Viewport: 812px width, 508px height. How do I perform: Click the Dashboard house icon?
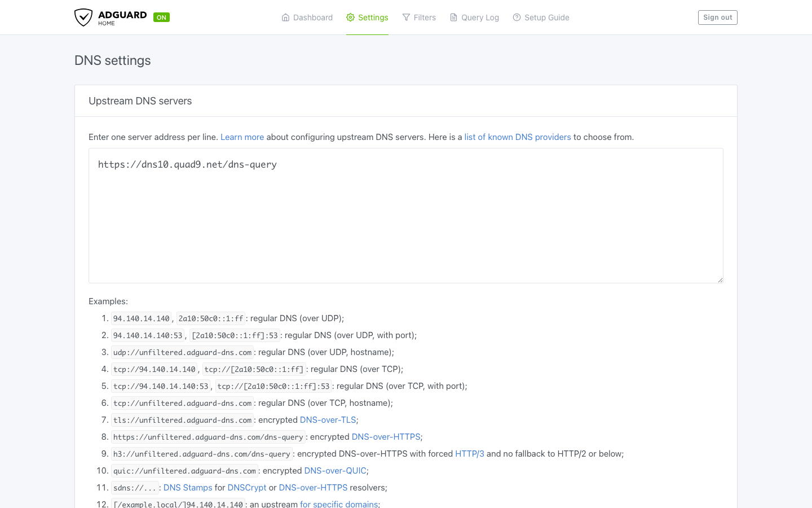click(285, 17)
